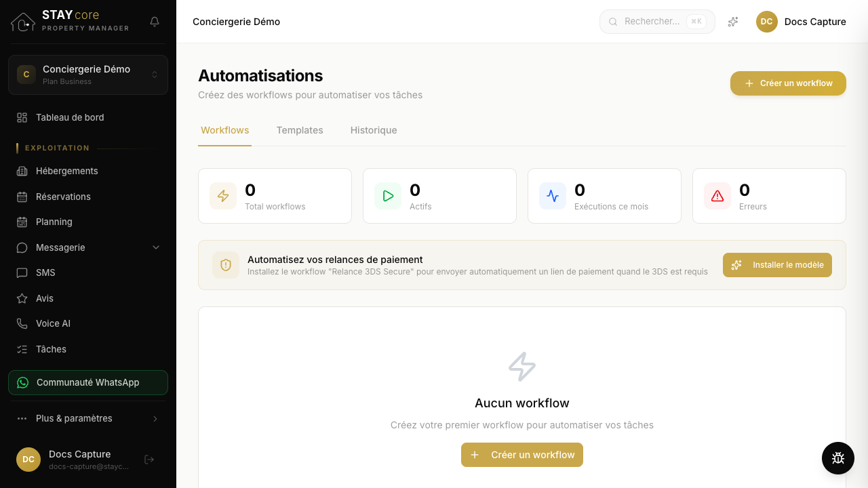Expand Plus & paramètres chevron
This screenshot has width=868, height=488.
pyautogui.click(x=155, y=418)
